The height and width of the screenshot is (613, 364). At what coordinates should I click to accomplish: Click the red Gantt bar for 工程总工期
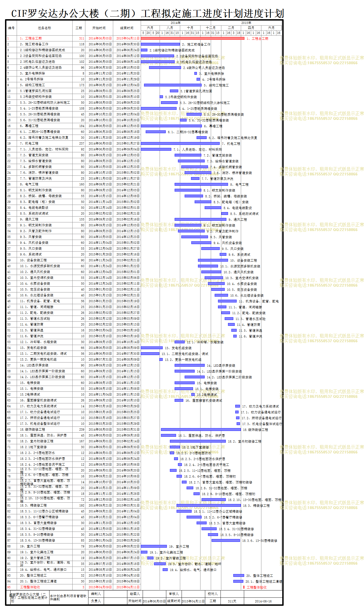pos(192,38)
